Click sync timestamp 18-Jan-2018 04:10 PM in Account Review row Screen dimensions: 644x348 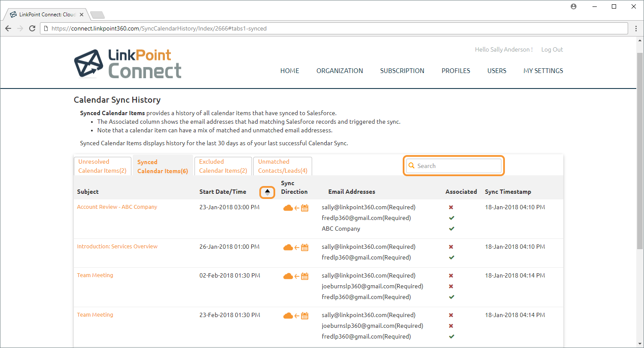click(515, 207)
